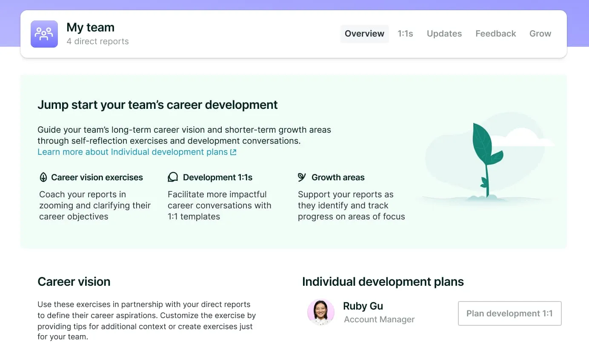Image resolution: width=589 pixels, height=364 pixels.
Task: Click the Growth areas sprout icon
Action: (x=302, y=177)
